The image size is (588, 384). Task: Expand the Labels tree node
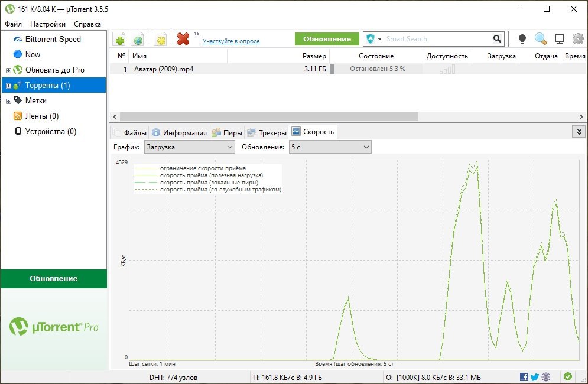[x=8, y=101]
